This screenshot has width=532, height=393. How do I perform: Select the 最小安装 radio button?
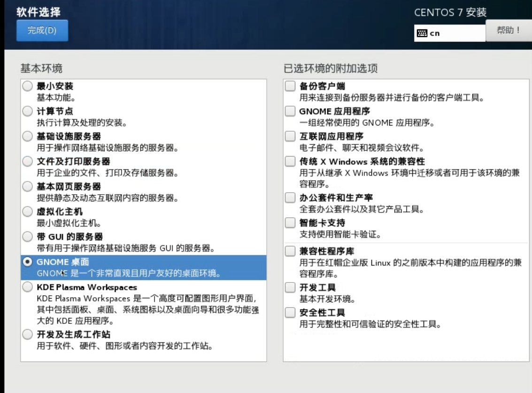(28, 86)
